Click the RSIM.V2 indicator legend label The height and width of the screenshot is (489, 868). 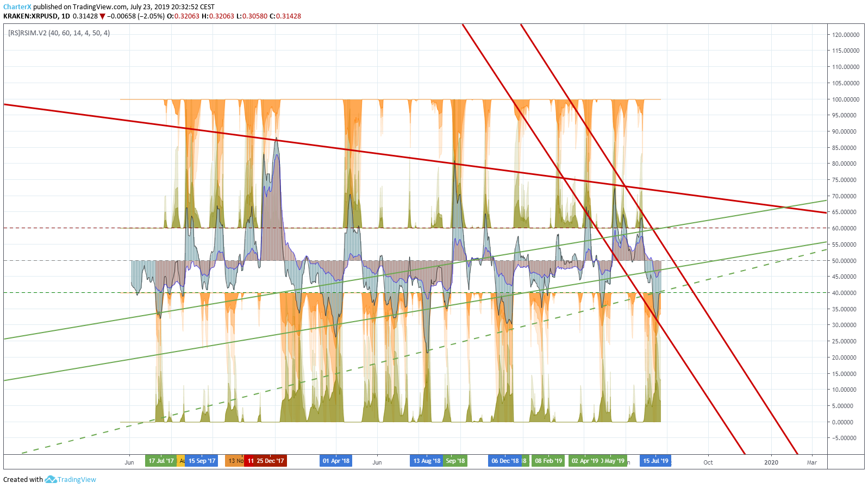tap(59, 33)
